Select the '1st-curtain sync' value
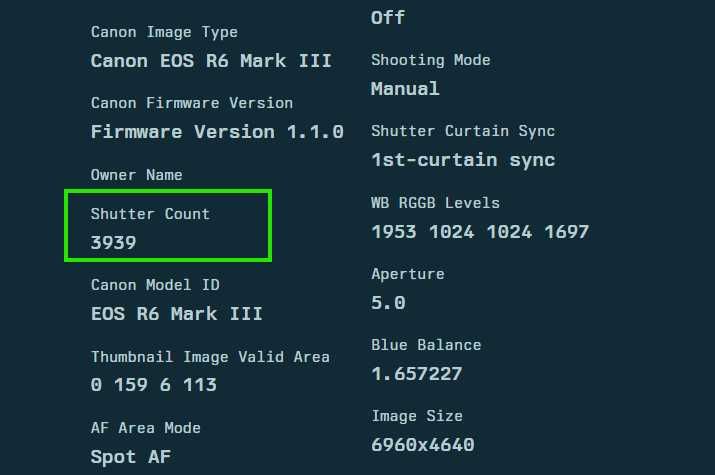715x475 pixels. click(x=463, y=160)
